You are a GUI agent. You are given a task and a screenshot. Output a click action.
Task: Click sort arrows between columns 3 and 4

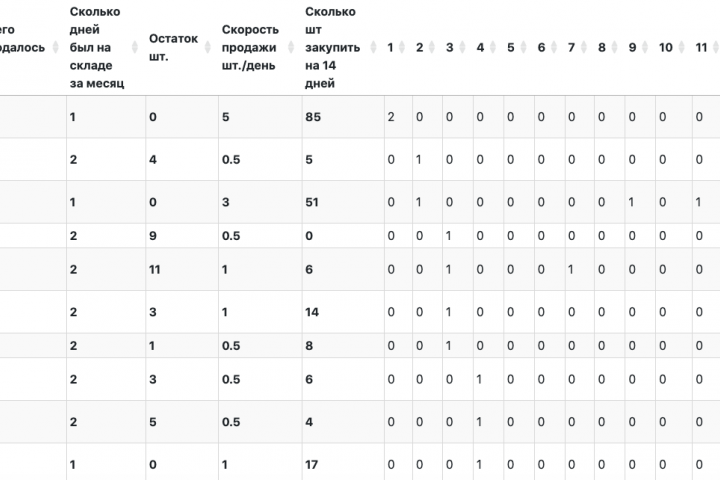(464, 47)
